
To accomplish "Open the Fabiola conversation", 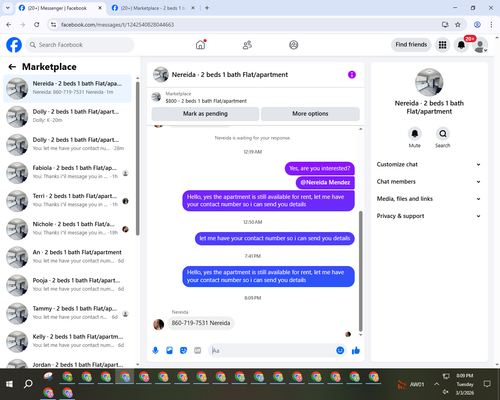I will 67,173.
